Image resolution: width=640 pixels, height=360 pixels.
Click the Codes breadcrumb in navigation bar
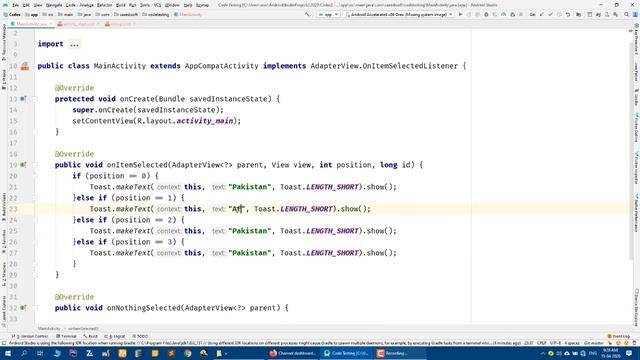[11, 14]
